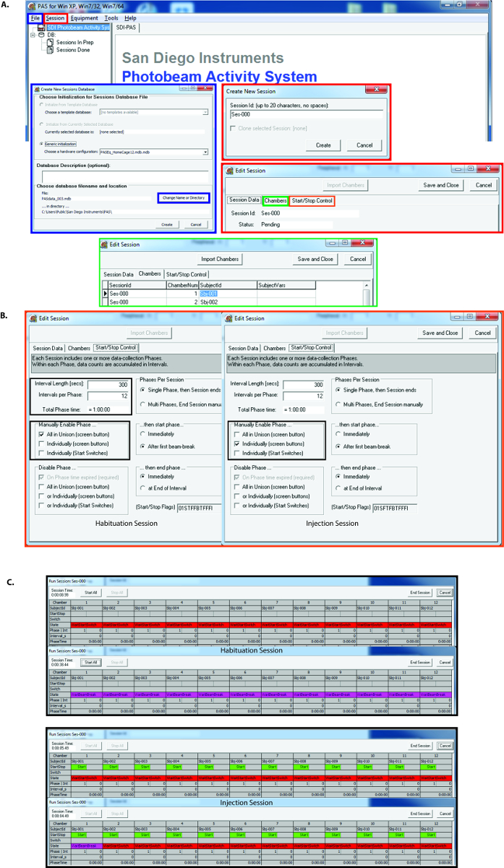Click Save and Close in Injection Session window
This screenshot has height=868, width=504.
coord(440,333)
